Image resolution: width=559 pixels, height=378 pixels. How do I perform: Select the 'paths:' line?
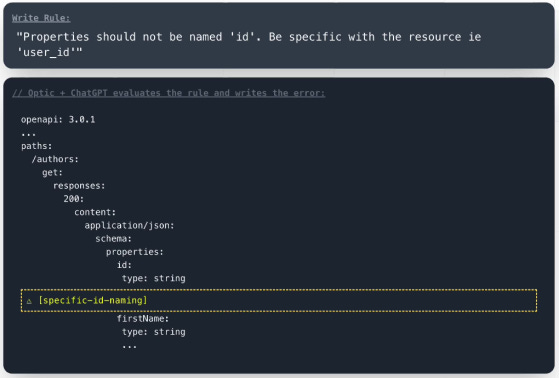click(x=36, y=146)
